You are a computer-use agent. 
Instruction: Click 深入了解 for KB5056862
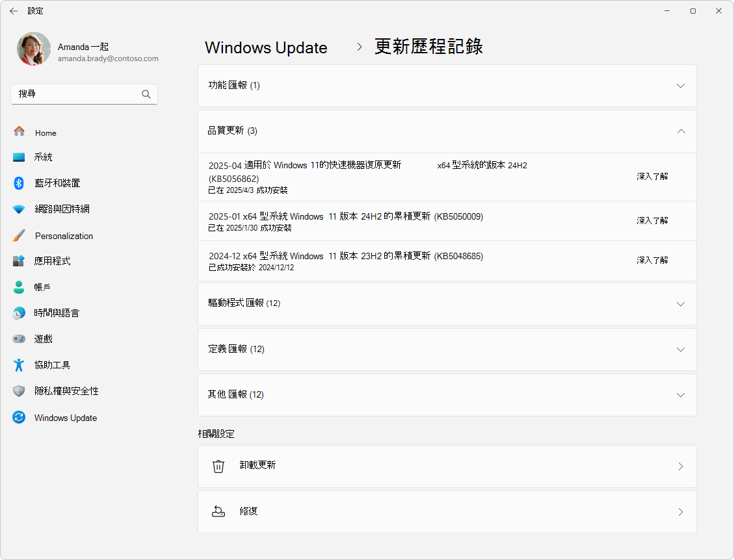(x=652, y=176)
